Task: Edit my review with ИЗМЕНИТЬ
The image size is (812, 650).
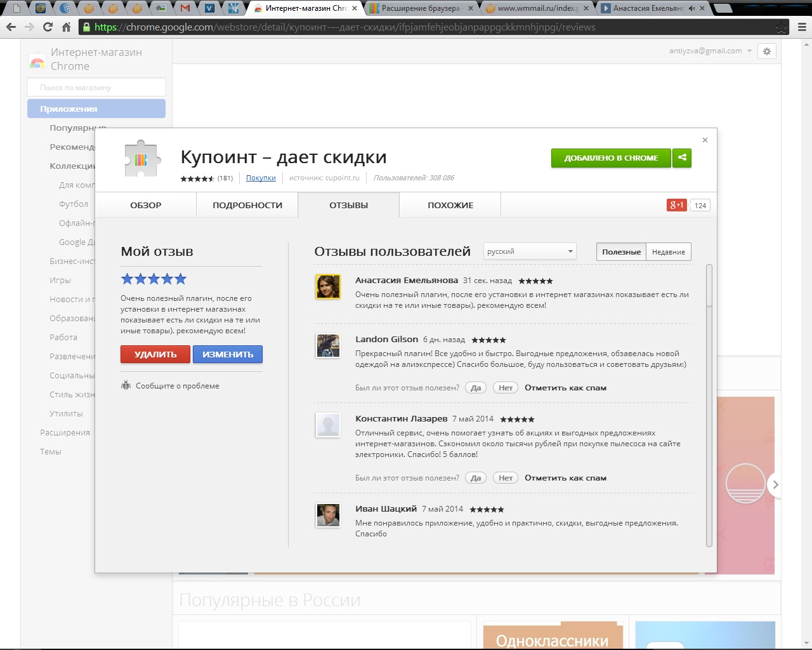Action: (x=228, y=354)
